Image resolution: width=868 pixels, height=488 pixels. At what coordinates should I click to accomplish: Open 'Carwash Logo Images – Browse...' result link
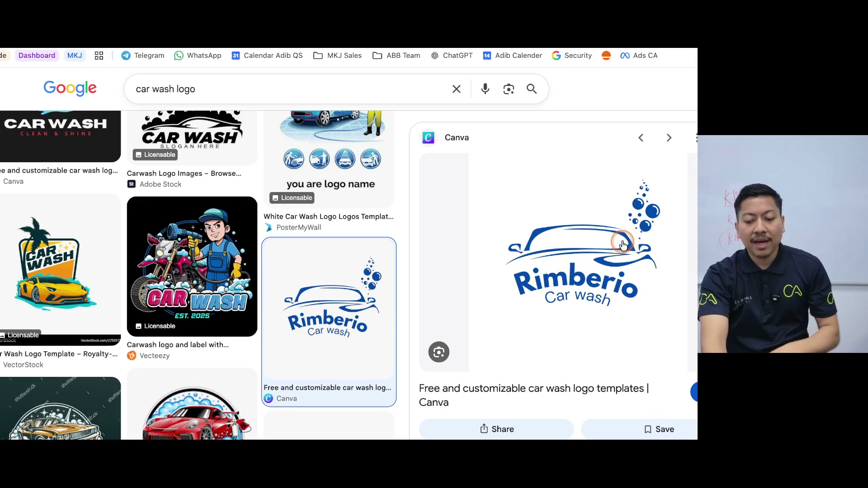(184, 173)
